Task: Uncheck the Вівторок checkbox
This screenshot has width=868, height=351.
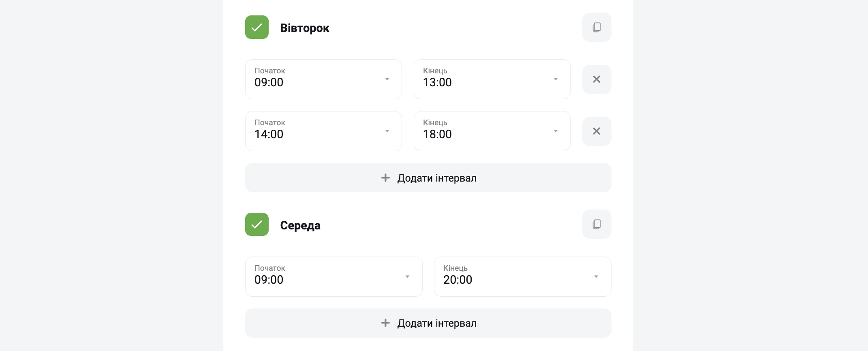Action: point(257,27)
